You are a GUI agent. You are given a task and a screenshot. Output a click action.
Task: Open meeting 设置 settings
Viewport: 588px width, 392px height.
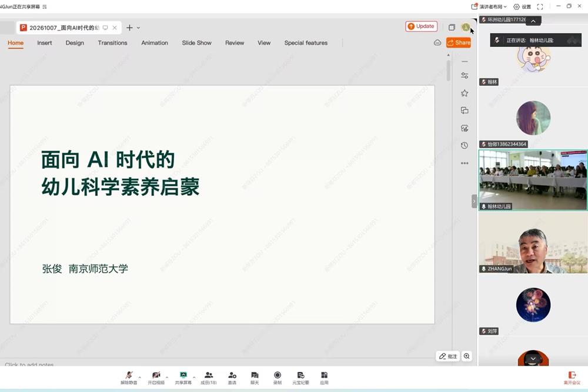522,6
